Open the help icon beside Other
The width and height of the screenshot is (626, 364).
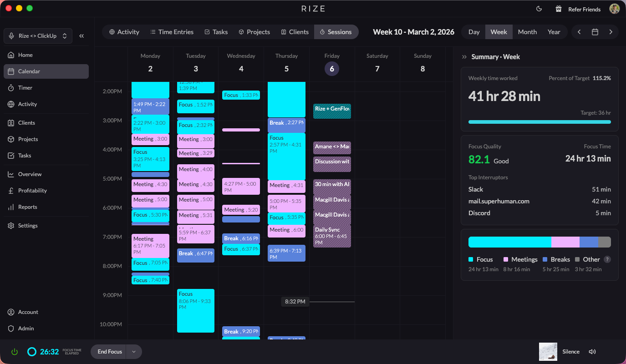coord(607,259)
